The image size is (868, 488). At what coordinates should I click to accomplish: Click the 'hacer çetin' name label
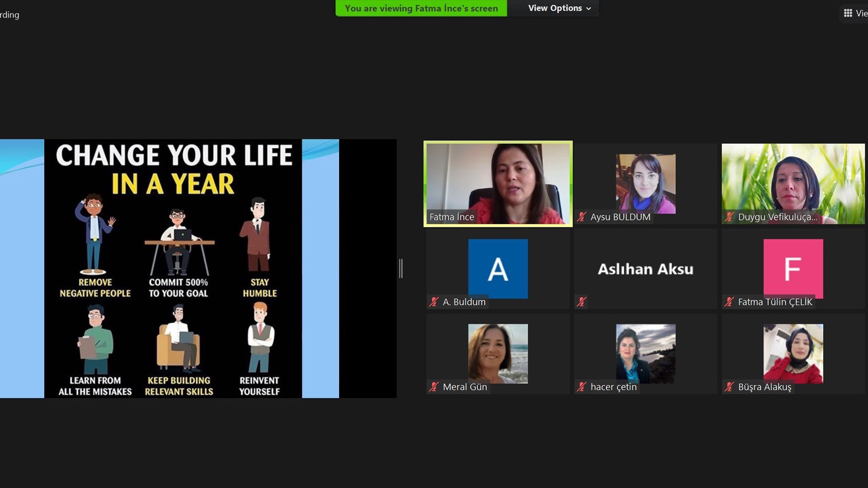(614, 387)
